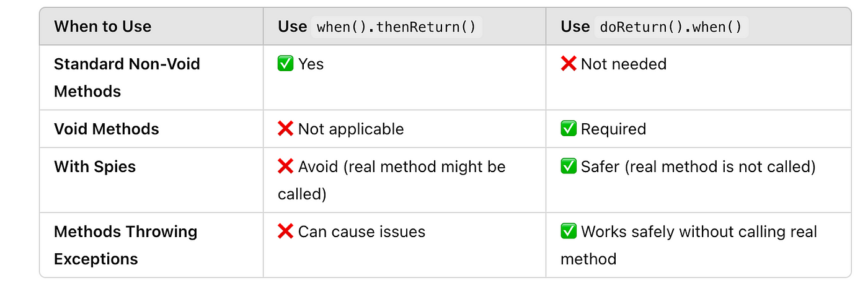Select the when().thenReturn() code label

pos(396,27)
